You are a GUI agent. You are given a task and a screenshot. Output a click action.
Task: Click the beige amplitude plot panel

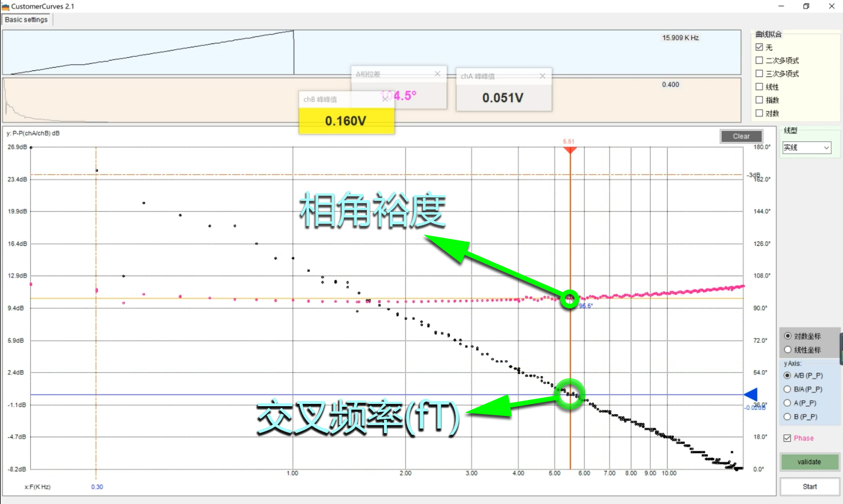(x=371, y=100)
